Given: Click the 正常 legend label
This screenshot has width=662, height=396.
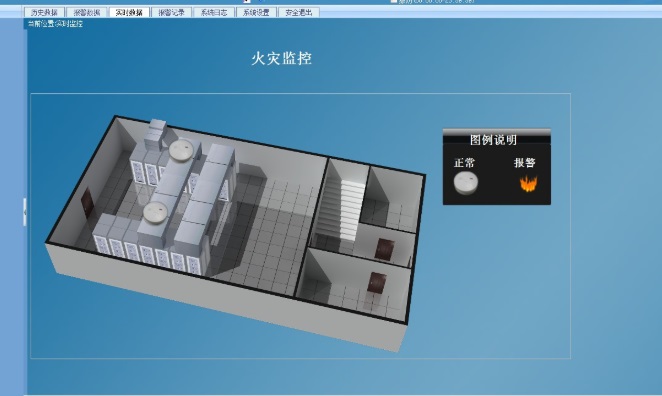Looking at the screenshot, I should pyautogui.click(x=464, y=163).
